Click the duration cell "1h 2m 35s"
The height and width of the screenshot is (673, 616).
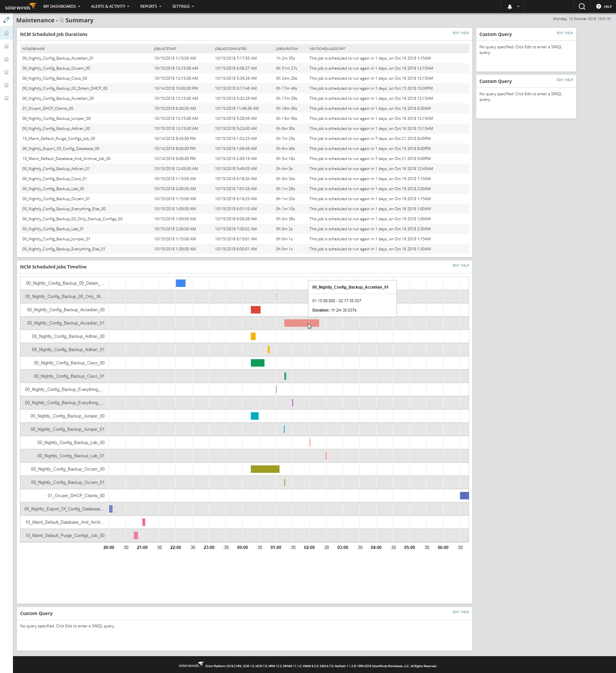point(286,58)
